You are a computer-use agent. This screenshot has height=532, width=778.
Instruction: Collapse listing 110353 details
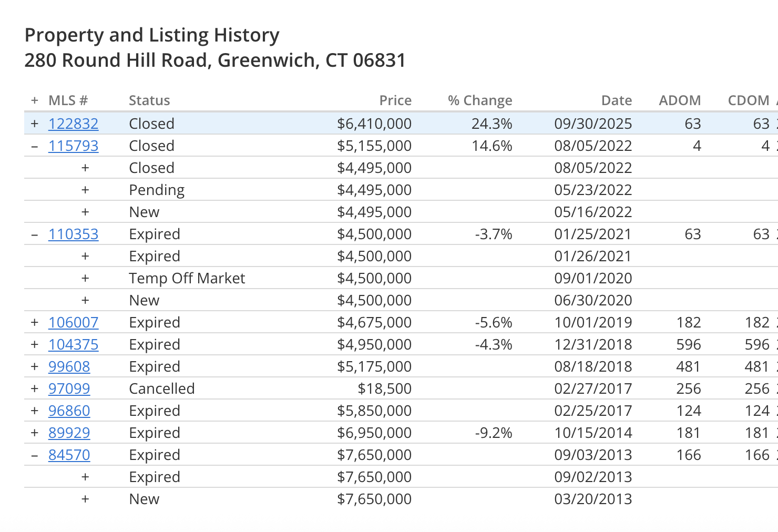pos(35,234)
